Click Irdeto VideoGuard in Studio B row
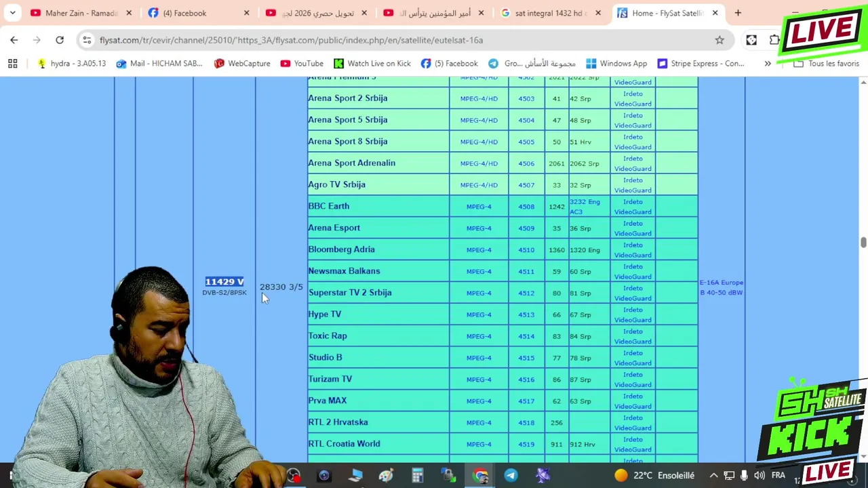This screenshot has width=868, height=488. (633, 358)
